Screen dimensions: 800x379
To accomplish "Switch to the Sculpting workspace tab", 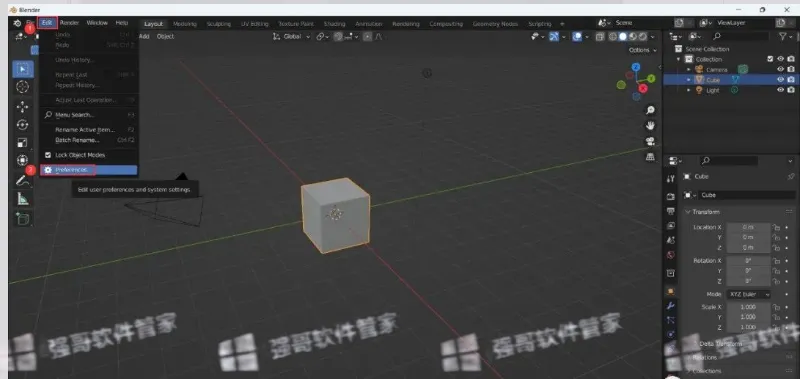I will coord(218,24).
